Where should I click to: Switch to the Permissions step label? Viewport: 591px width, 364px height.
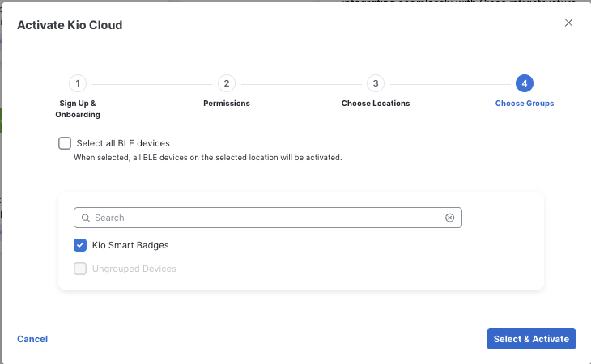226,104
